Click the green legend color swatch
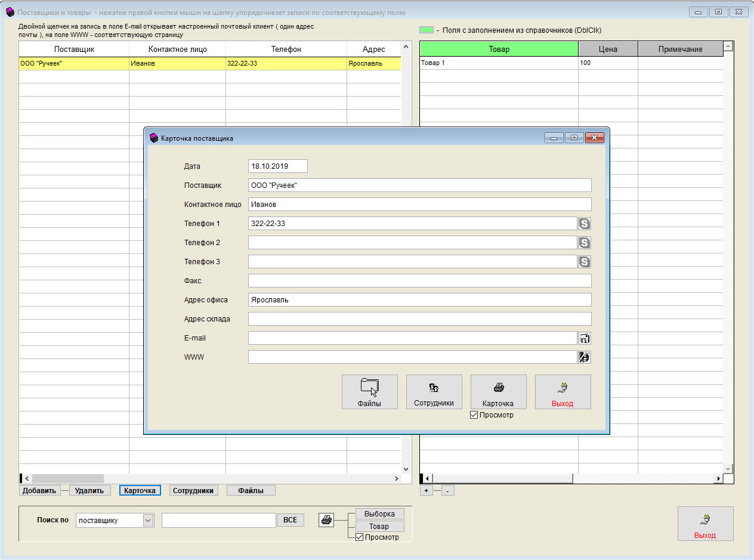Screen dimensions: 754x560 [426, 30]
